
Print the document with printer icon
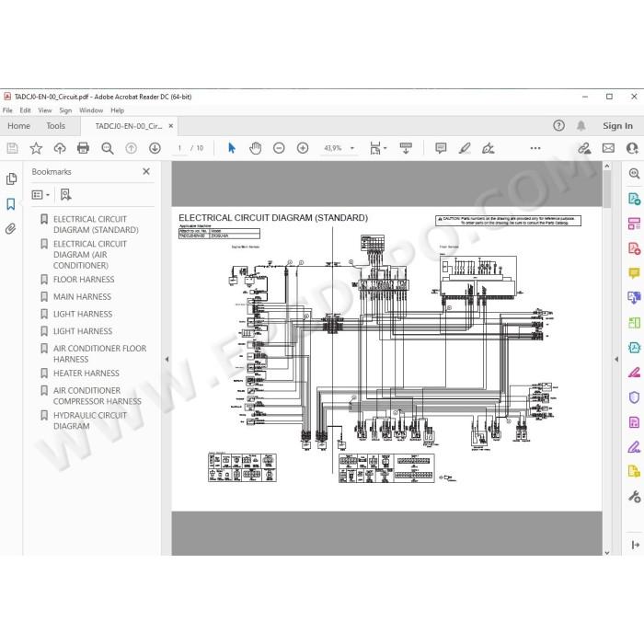point(84,148)
